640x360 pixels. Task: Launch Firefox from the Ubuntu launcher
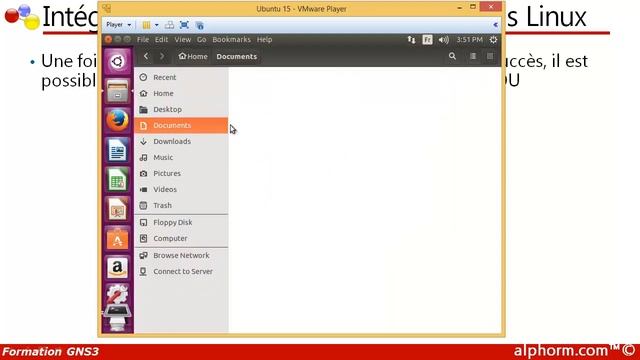[118, 120]
